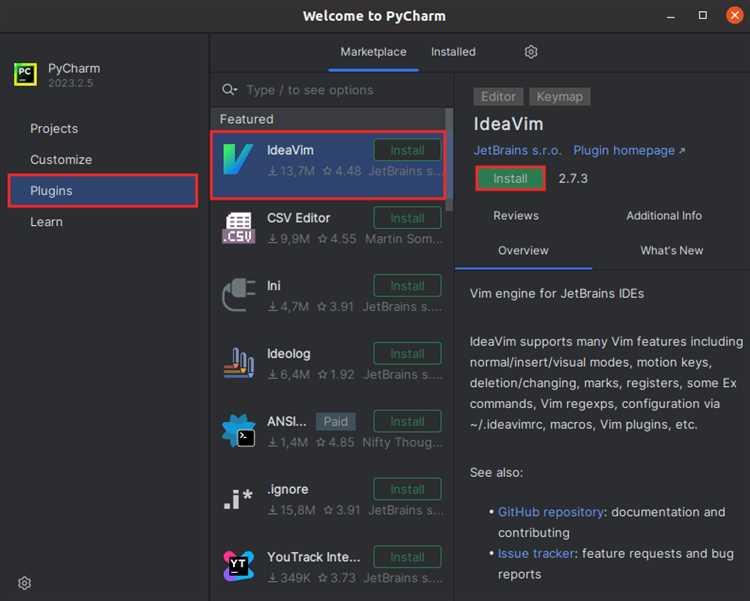Click the CSV Editor plugin icon
The width and height of the screenshot is (750, 601).
(238, 228)
